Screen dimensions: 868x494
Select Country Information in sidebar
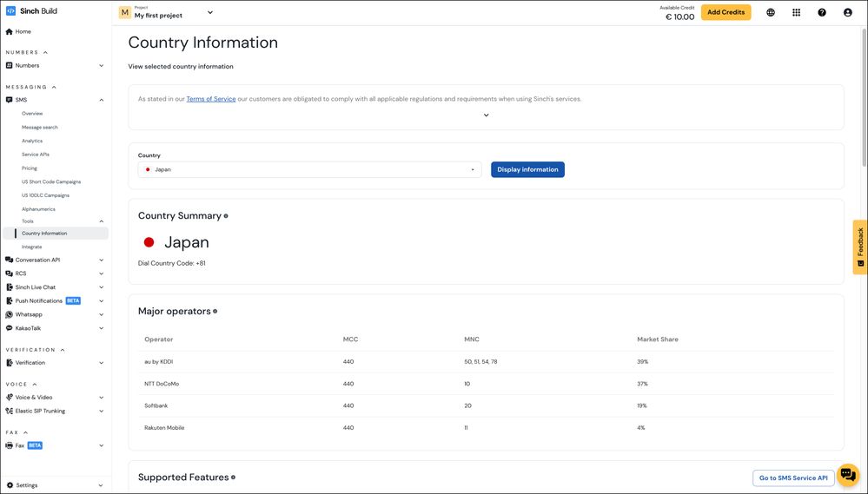(56, 234)
